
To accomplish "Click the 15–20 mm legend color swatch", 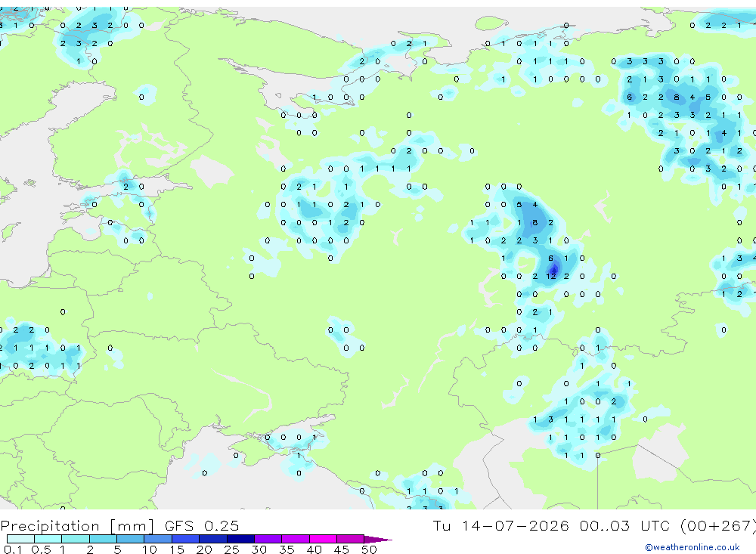I will point(186,539).
